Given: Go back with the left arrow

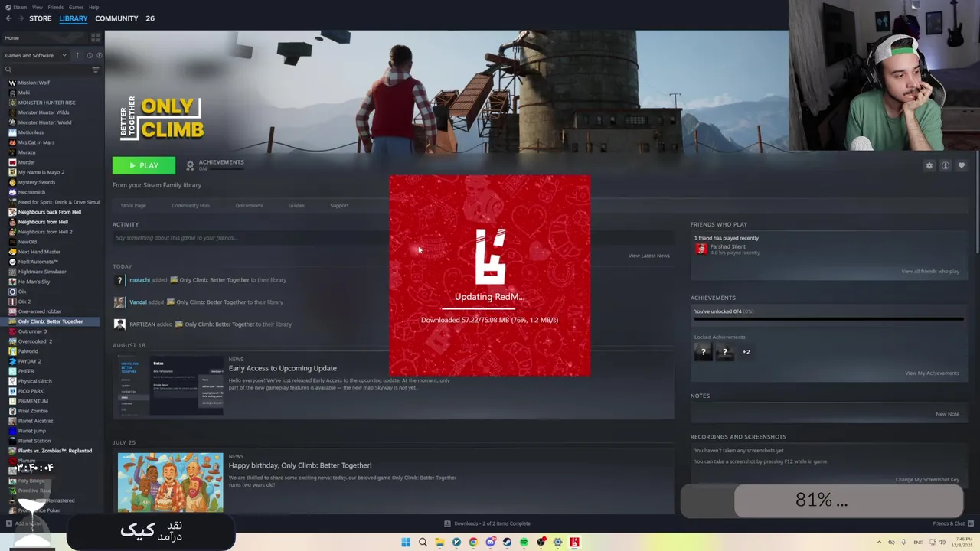Looking at the screenshot, I should (8, 18).
